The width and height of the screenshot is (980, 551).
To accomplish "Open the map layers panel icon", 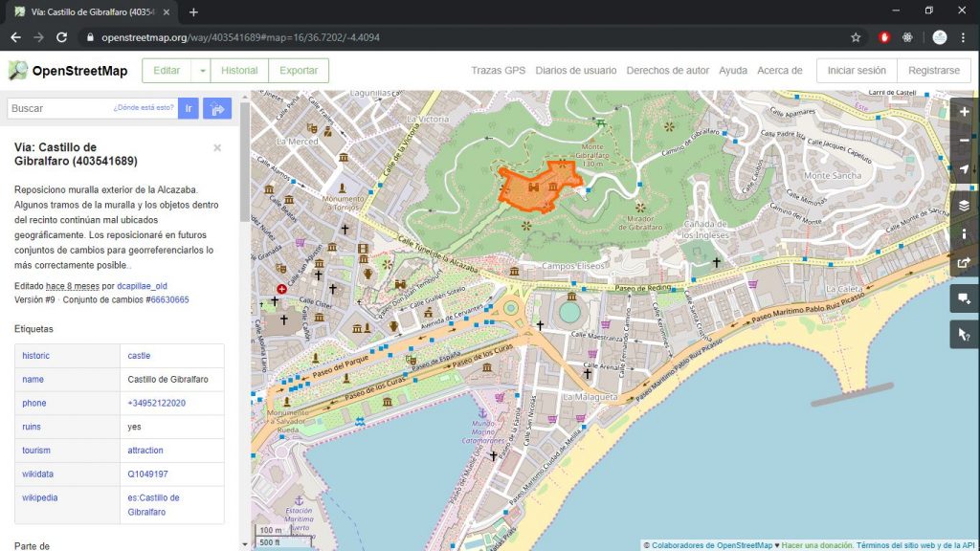I will (964, 204).
